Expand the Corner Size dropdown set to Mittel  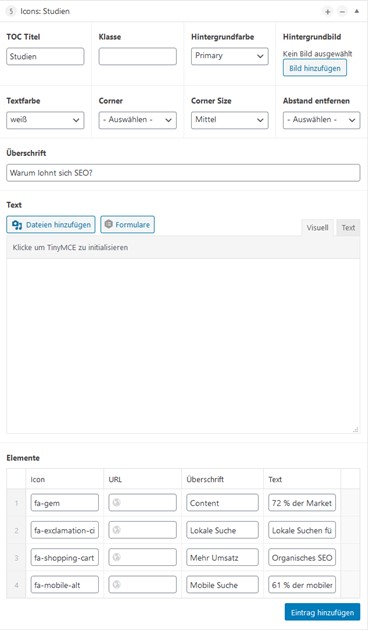click(x=229, y=120)
